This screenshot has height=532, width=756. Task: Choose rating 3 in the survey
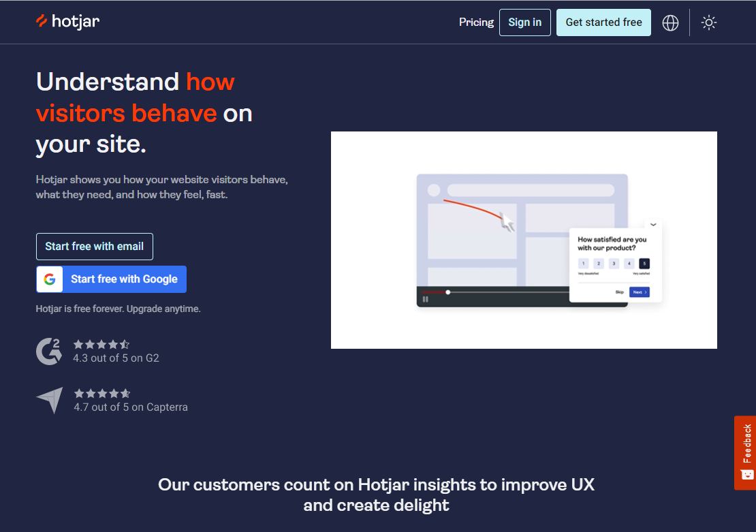pyautogui.click(x=614, y=264)
